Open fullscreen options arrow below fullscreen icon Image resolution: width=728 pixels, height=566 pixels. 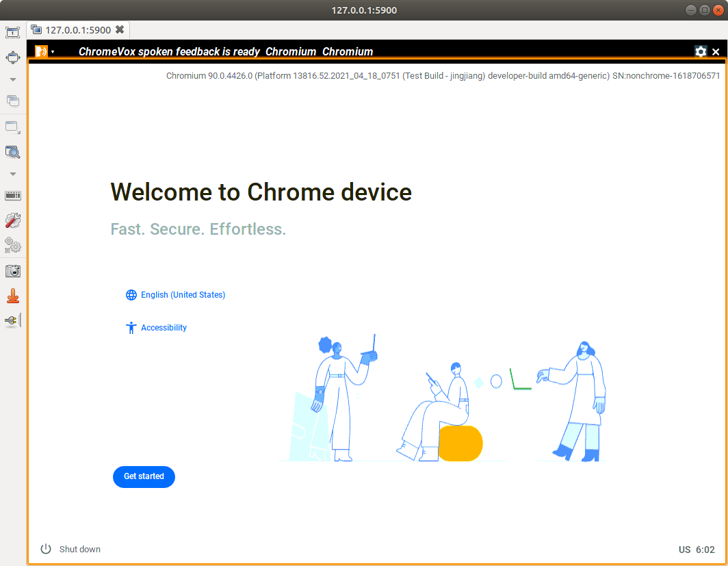(13, 80)
